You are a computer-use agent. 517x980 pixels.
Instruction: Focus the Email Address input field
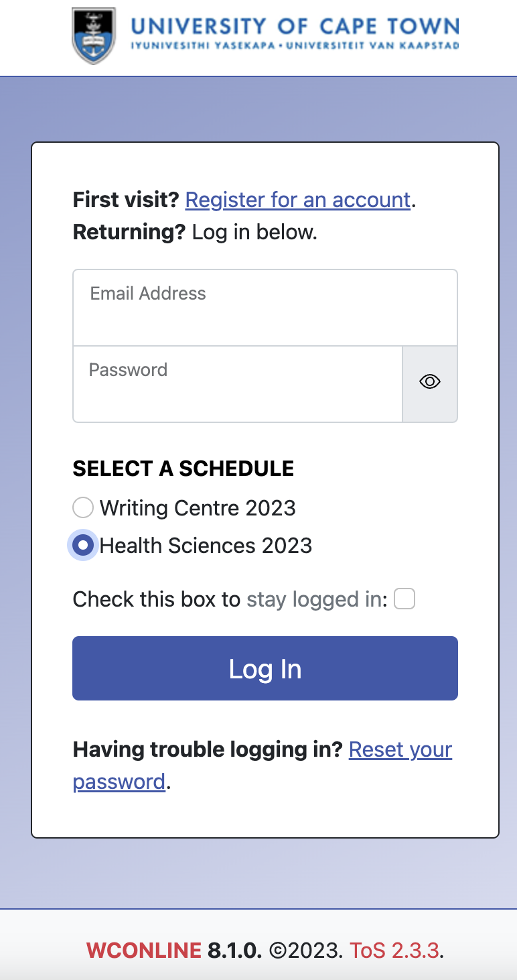[x=265, y=308]
